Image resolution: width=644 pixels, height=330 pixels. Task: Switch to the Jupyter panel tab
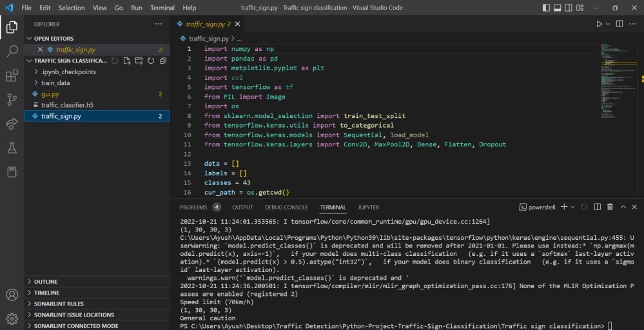click(x=368, y=208)
